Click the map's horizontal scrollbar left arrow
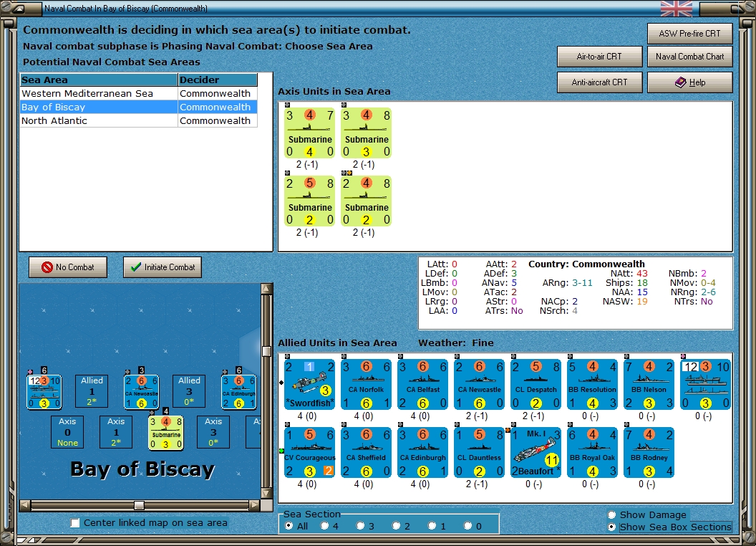The width and height of the screenshot is (756, 546). click(25, 505)
